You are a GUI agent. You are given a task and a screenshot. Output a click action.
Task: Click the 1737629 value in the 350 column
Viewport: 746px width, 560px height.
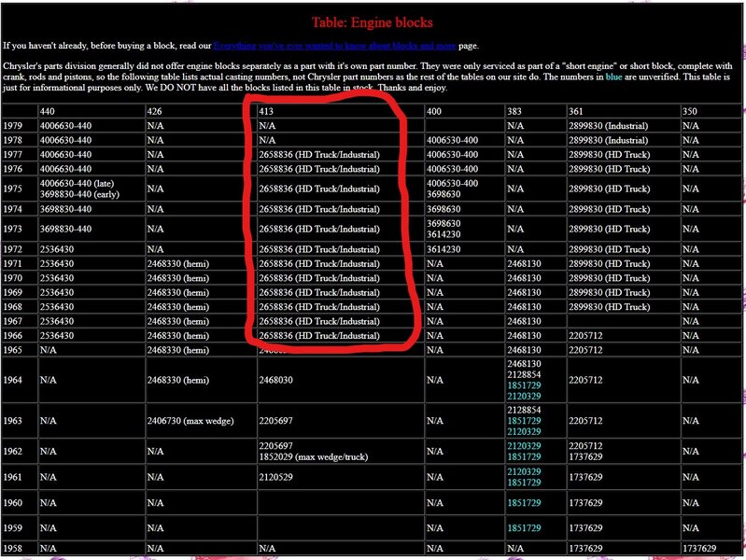(x=699, y=548)
